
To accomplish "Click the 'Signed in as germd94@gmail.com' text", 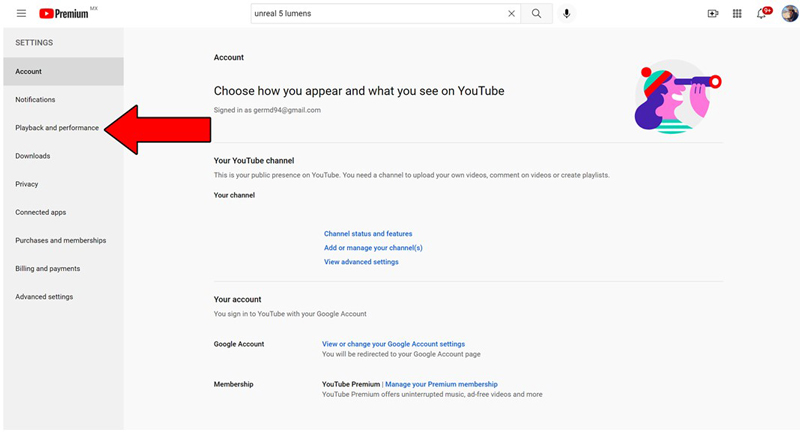I will [x=267, y=110].
